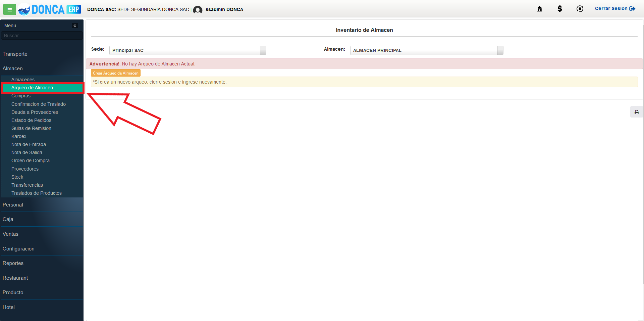Click the Advertencia warning message
Image resolution: width=644 pixels, height=321 pixels.
(364, 64)
